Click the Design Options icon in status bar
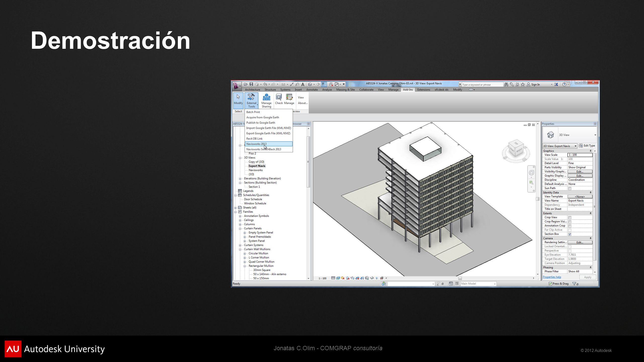The height and width of the screenshot is (362, 644). (x=451, y=284)
